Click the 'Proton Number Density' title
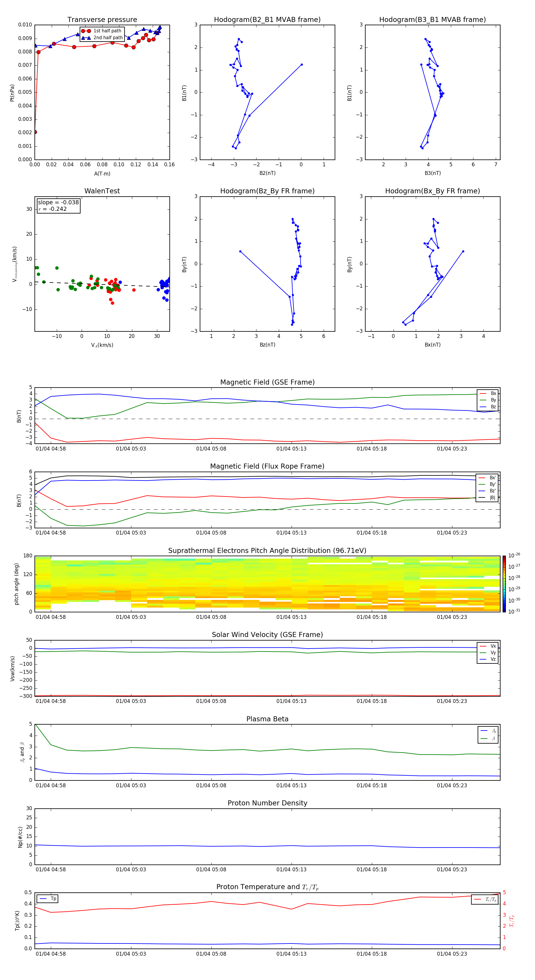Image resolution: width=535 pixels, height=980 pixels. click(267, 803)
